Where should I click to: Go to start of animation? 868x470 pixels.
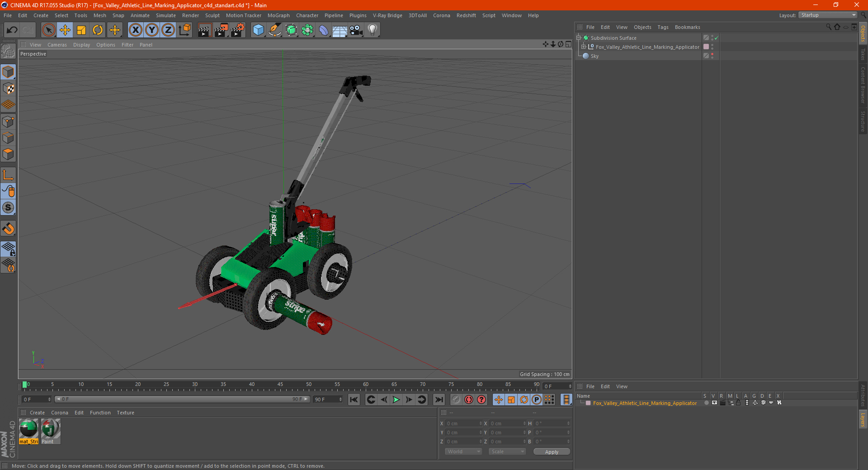354,399
